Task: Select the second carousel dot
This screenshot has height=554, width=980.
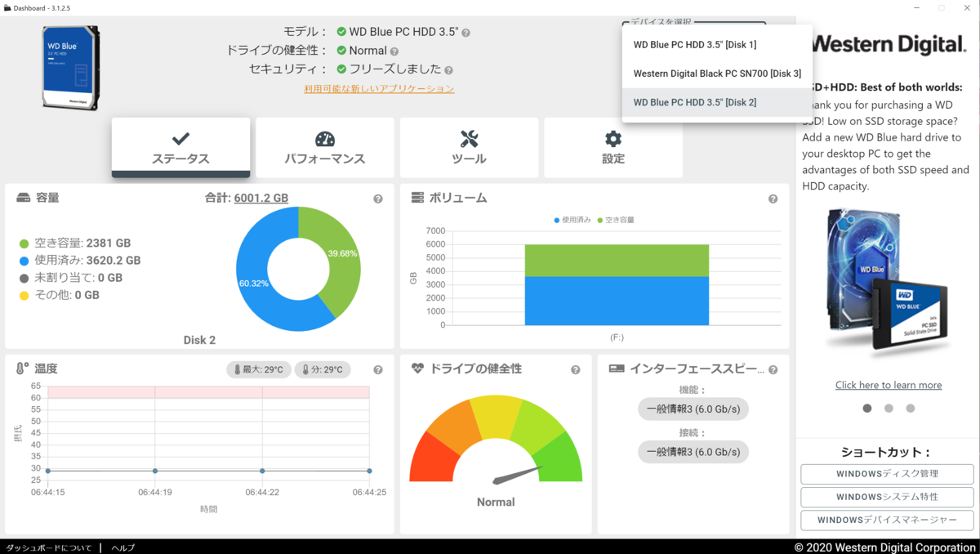Action: point(889,408)
